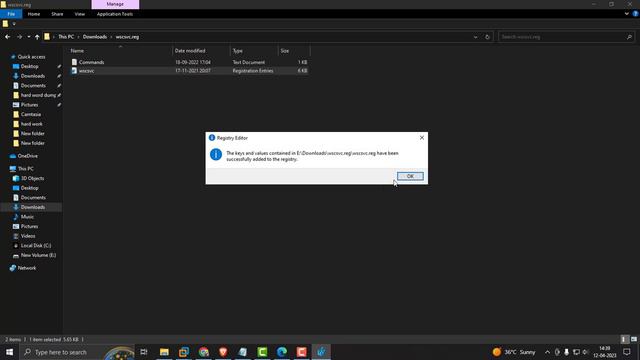Open the File menu in Explorer
The height and width of the screenshot is (360, 640).
tap(11, 14)
